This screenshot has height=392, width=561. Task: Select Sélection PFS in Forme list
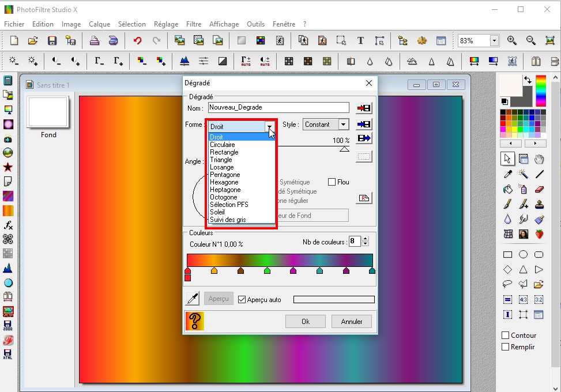pos(242,205)
